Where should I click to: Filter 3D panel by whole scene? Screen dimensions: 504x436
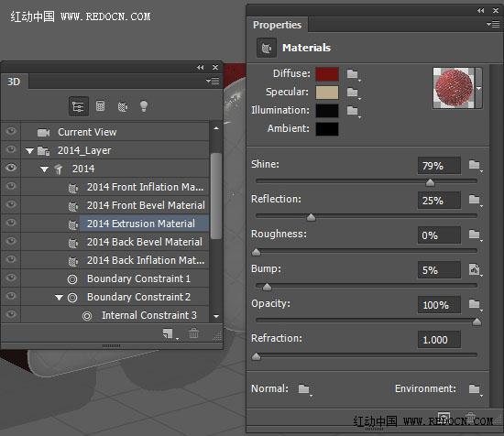79,106
